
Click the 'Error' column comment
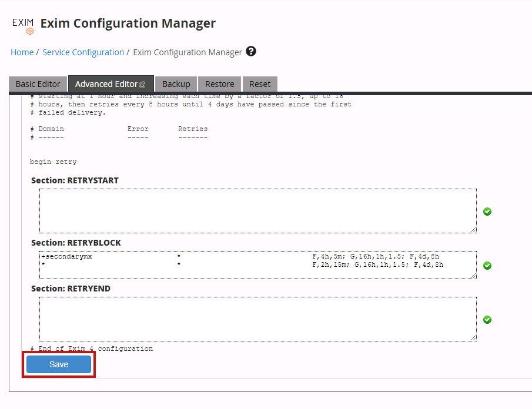click(x=138, y=129)
